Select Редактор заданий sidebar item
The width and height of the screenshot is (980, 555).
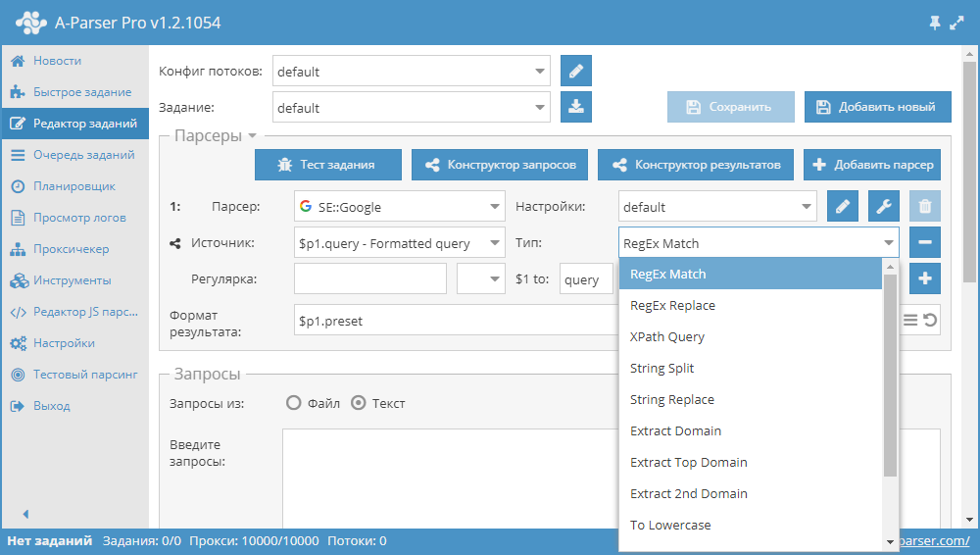(x=75, y=124)
